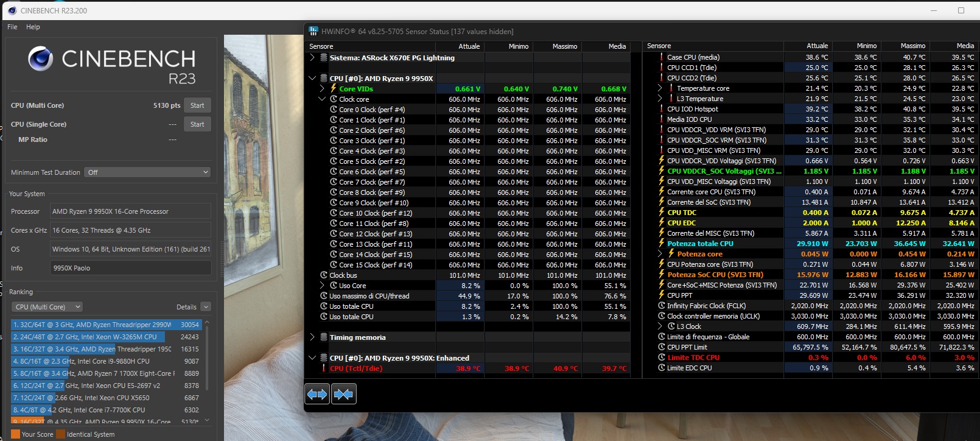Click the Cinebench logo sphere icon

[x=41, y=58]
